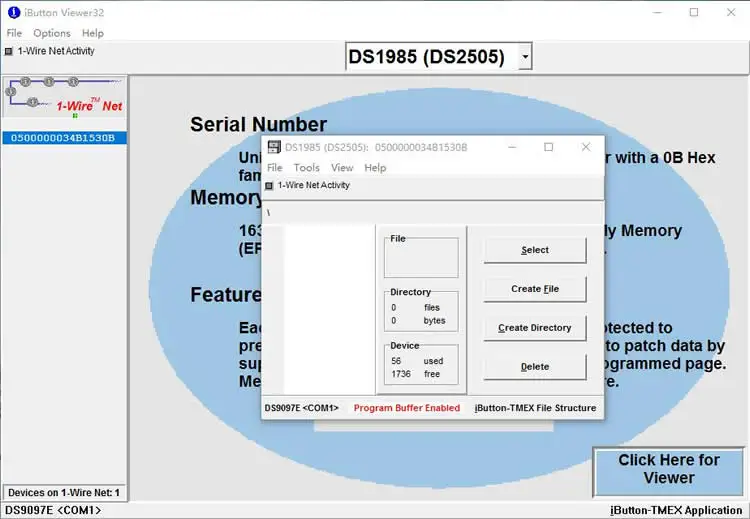Screen dimensions: 750x519
Task: Open the main window's Help menu
Action: coord(93,33)
